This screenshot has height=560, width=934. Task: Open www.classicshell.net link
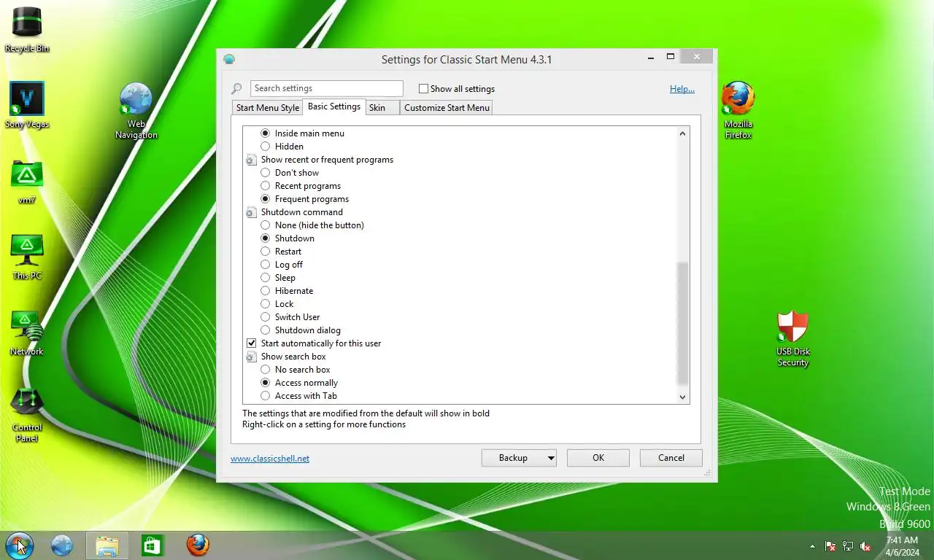click(x=270, y=459)
